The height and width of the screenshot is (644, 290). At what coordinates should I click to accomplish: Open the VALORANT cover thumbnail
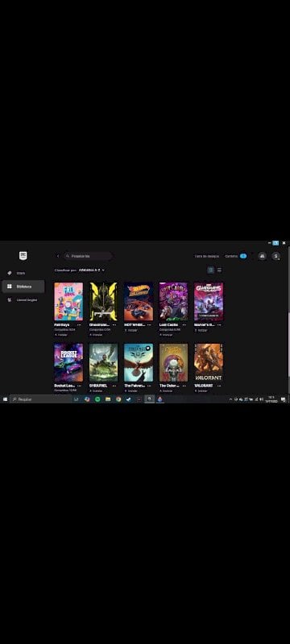point(209,363)
